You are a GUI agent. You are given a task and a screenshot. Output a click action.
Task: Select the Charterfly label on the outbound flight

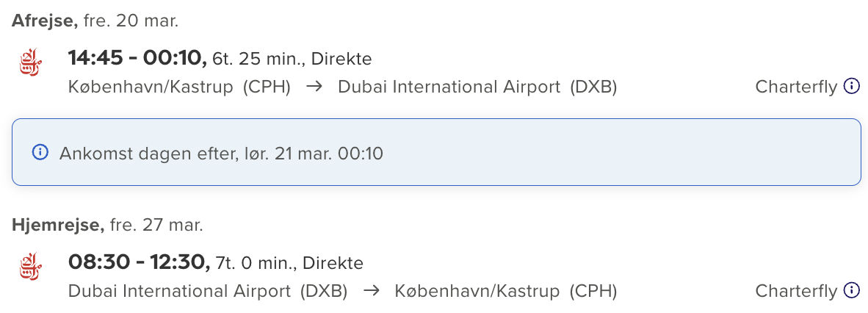pyautogui.click(x=796, y=87)
